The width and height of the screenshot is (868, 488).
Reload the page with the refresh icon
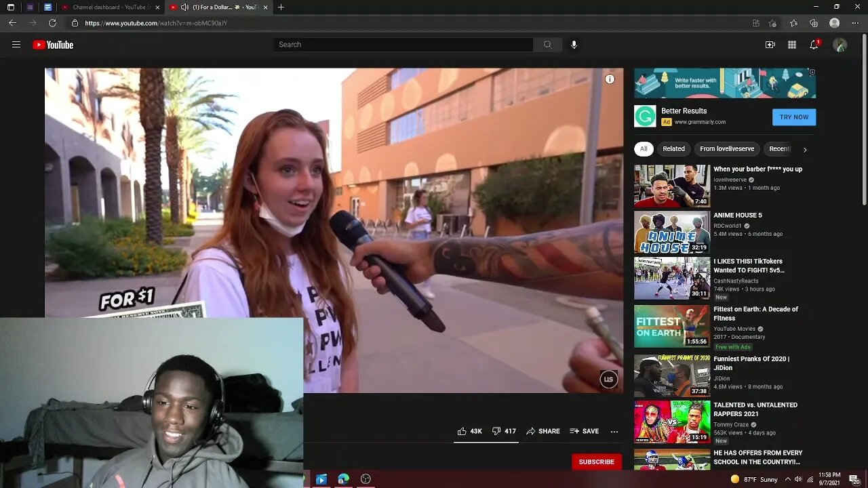(52, 23)
